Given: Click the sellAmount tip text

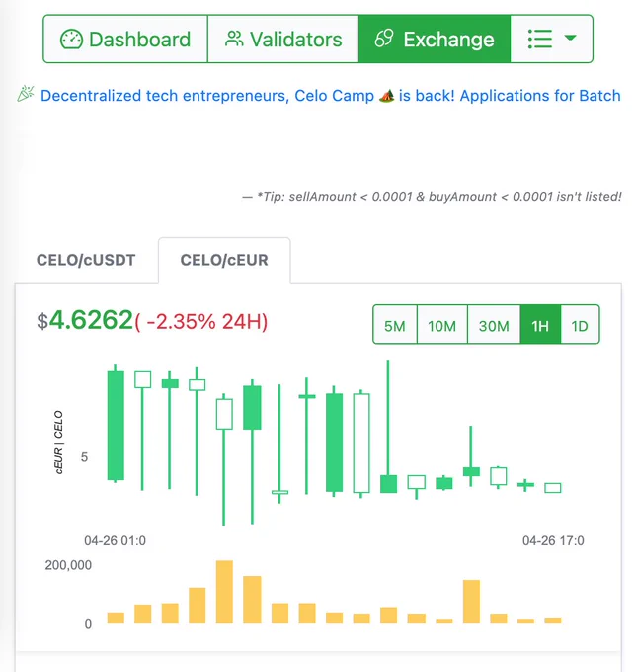Looking at the screenshot, I should [x=432, y=197].
